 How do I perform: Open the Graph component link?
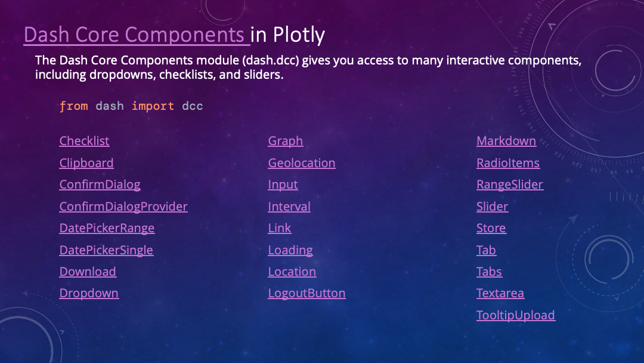pos(285,141)
